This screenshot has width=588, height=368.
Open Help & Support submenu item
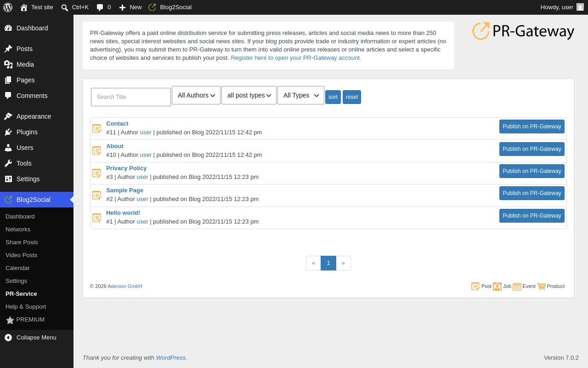[x=26, y=307]
